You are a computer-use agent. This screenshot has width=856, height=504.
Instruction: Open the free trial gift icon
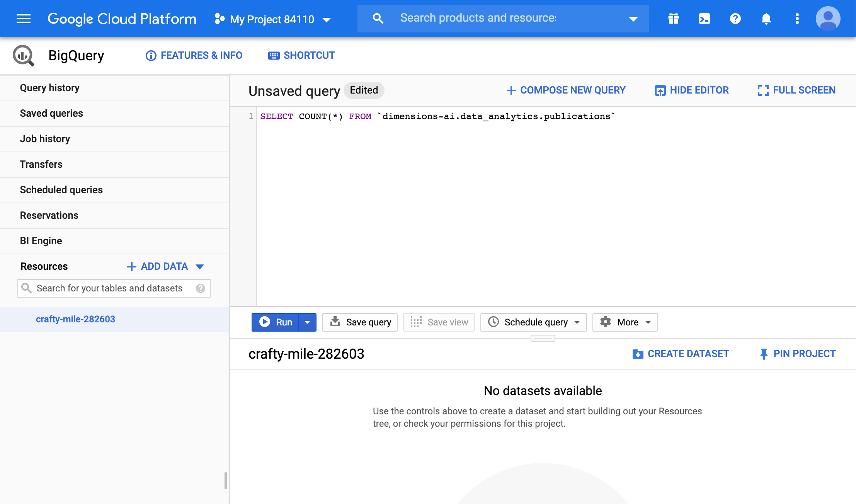pos(674,19)
